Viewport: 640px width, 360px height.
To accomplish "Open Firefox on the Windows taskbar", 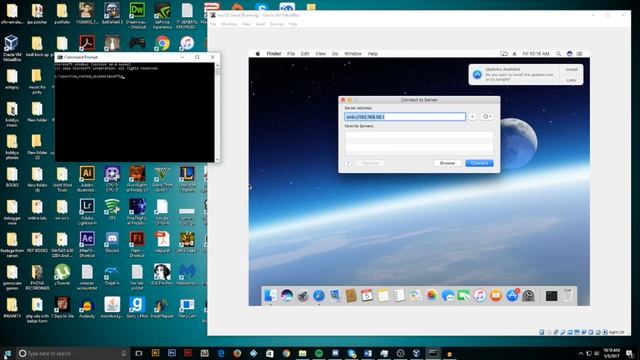I will (x=237, y=353).
